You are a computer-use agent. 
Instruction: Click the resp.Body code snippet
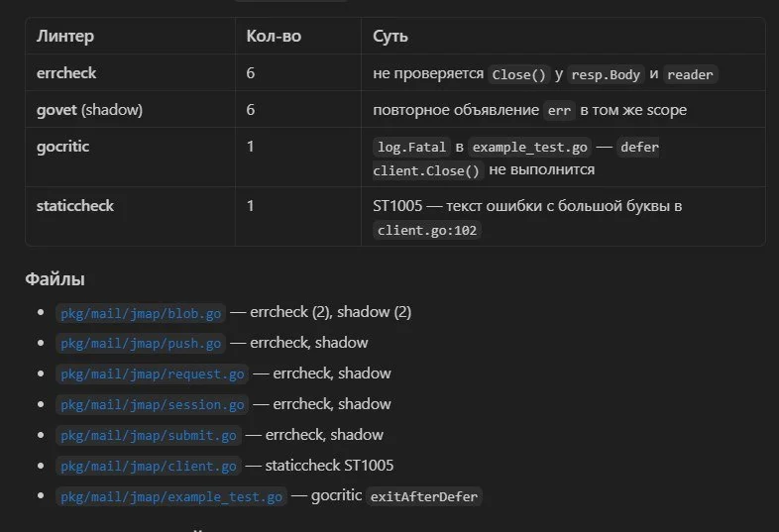pyautogui.click(x=606, y=74)
